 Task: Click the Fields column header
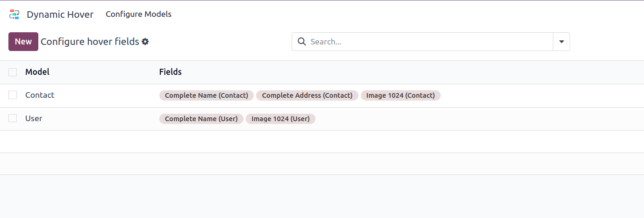(x=170, y=72)
